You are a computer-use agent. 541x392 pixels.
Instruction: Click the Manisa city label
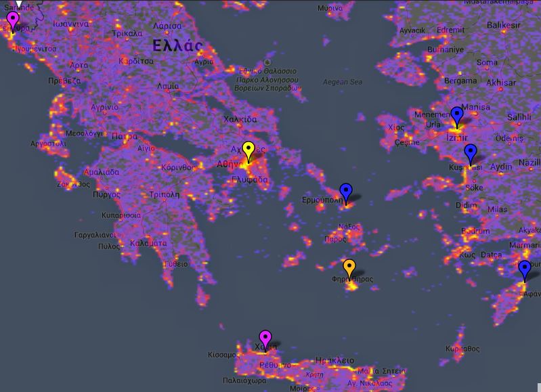[x=475, y=107]
